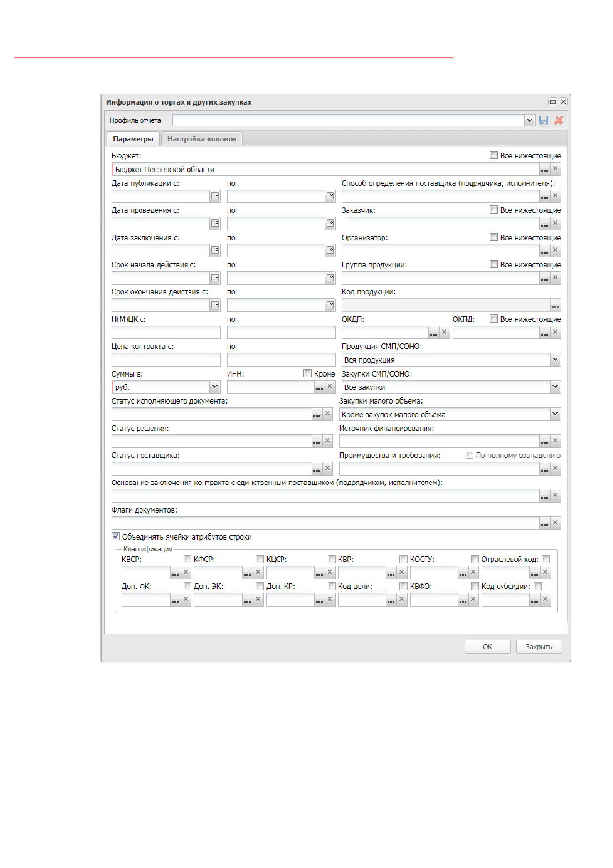Viewport: 613px width, 868px height.
Task: Open Код продукции selection ellipsis button
Action: pos(555,305)
